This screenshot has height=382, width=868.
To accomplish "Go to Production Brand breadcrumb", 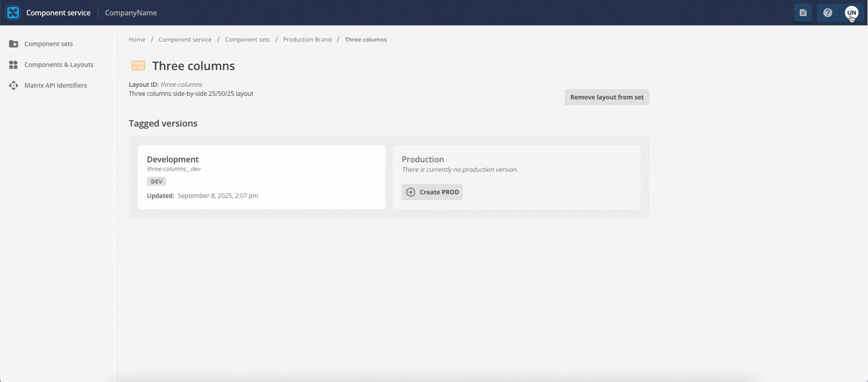I will (307, 39).
